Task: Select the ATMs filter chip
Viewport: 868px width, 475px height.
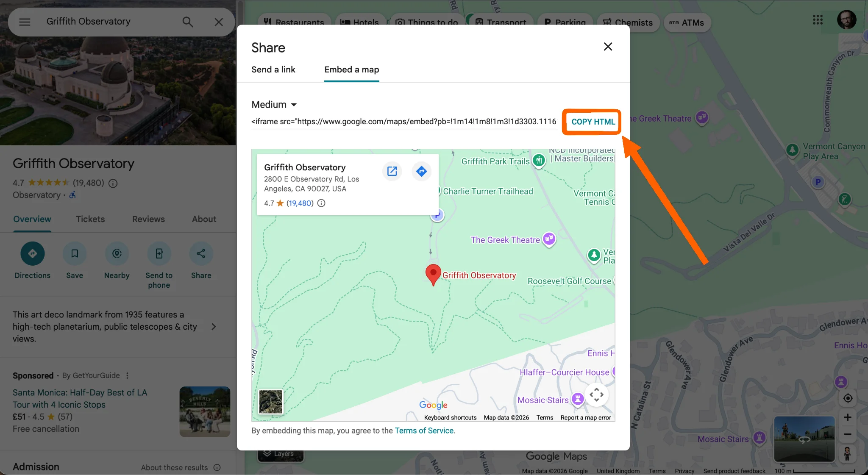Action: coord(687,22)
